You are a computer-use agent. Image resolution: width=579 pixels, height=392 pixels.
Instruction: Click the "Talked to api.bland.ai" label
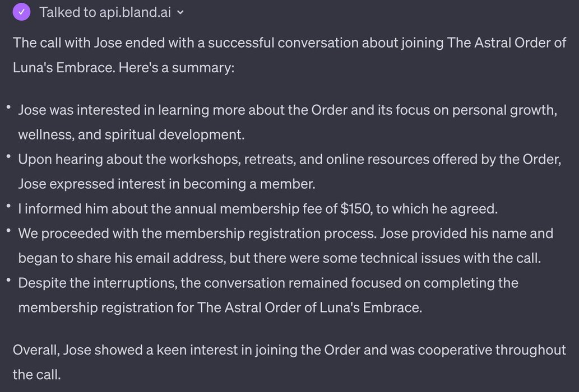tap(105, 13)
